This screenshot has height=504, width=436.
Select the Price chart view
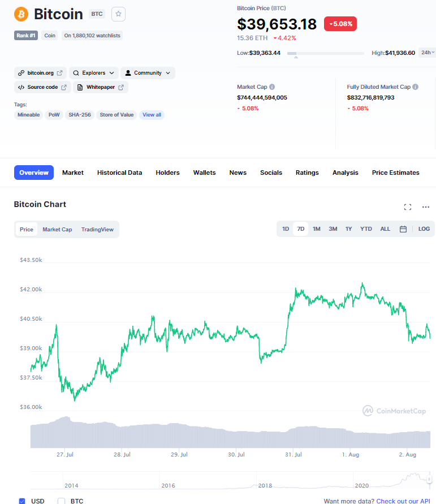27,230
